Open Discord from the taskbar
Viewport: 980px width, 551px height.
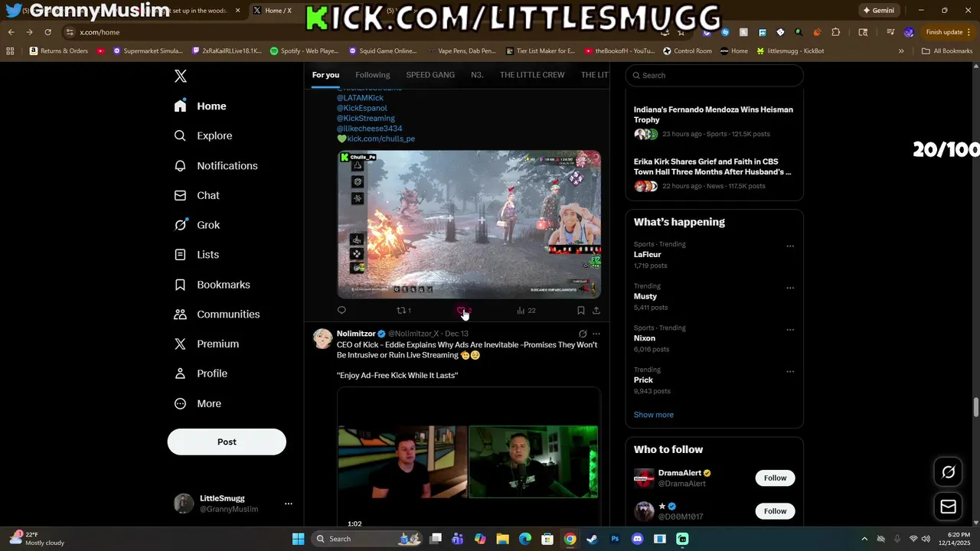638,539
